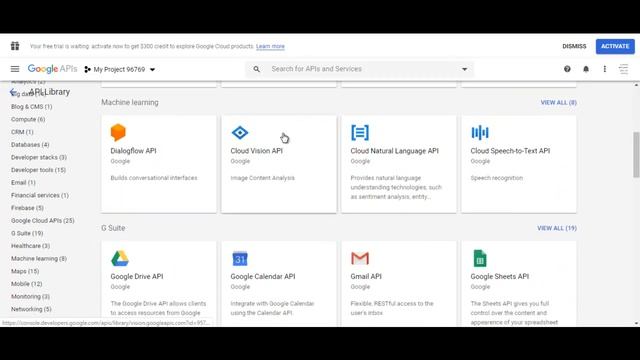Image resolution: width=640 pixels, height=360 pixels.
Task: Open the Google Sheets API title
Action: (x=500, y=276)
